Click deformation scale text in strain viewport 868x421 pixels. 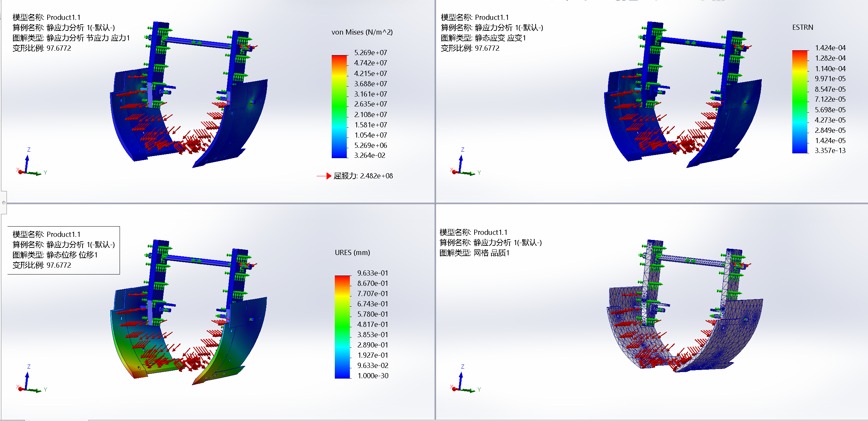470,48
